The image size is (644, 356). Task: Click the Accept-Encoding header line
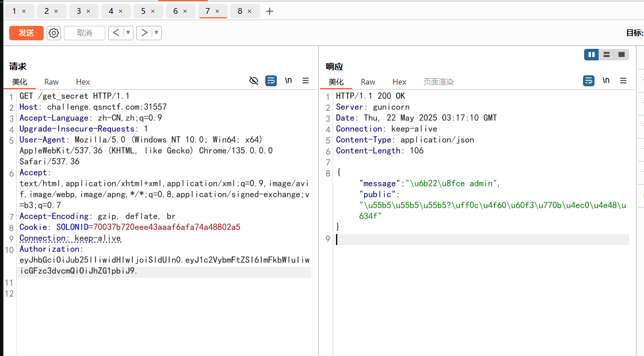pyautogui.click(x=97, y=216)
